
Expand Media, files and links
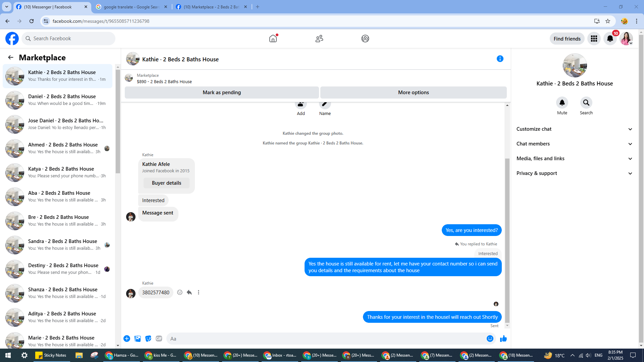pos(574,159)
